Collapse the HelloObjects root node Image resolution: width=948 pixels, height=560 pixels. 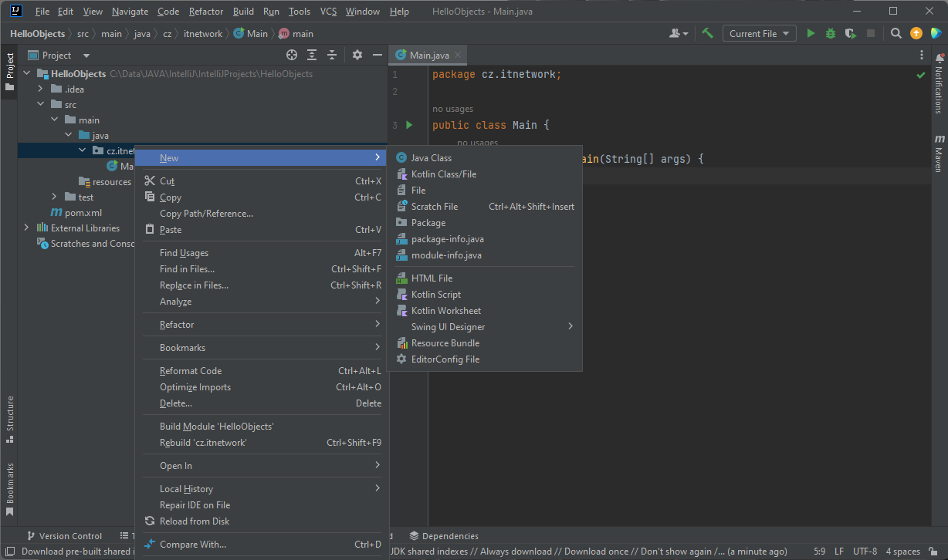pos(27,73)
